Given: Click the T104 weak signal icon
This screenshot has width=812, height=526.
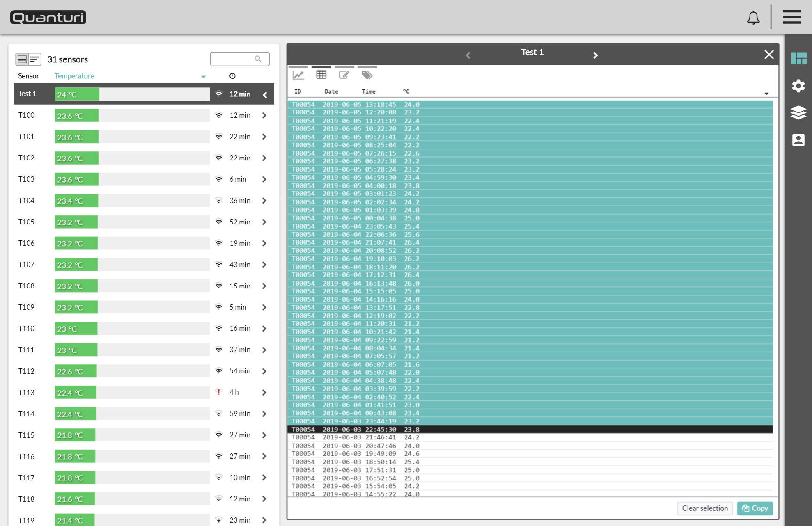Looking at the screenshot, I should [219, 200].
